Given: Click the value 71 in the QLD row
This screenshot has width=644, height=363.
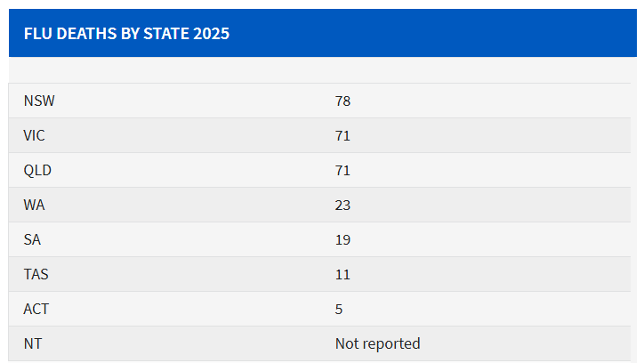Looking at the screenshot, I should [x=343, y=171].
